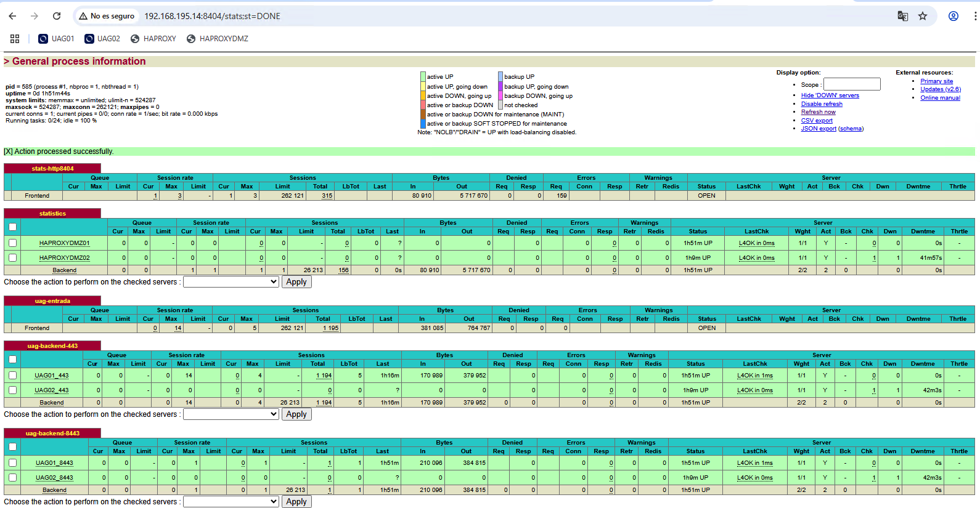
Task: Click the backup UP legend color swatch
Action: tap(500, 77)
